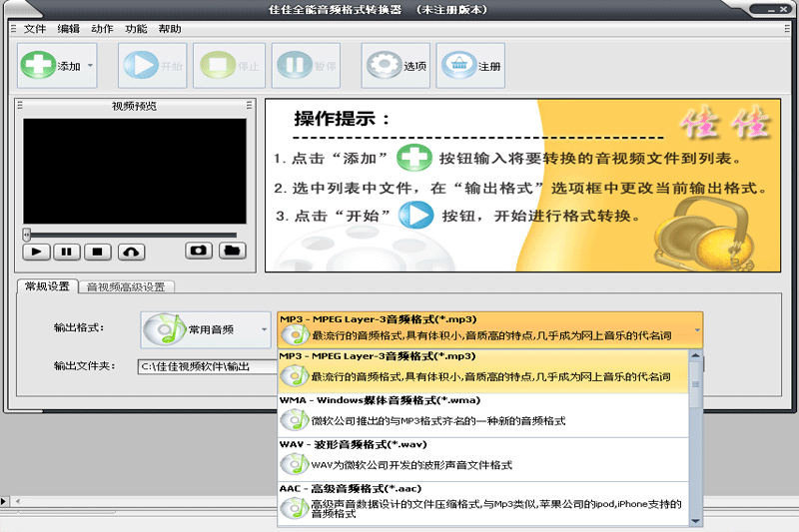The image size is (799, 532).
Task: Click the AAC item disc icon
Action: (x=295, y=508)
